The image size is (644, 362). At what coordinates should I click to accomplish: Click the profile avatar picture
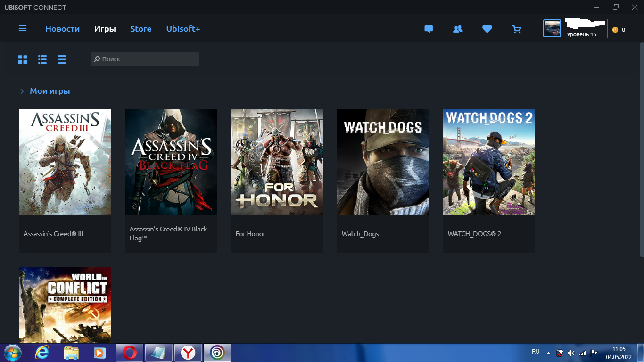pyautogui.click(x=552, y=29)
